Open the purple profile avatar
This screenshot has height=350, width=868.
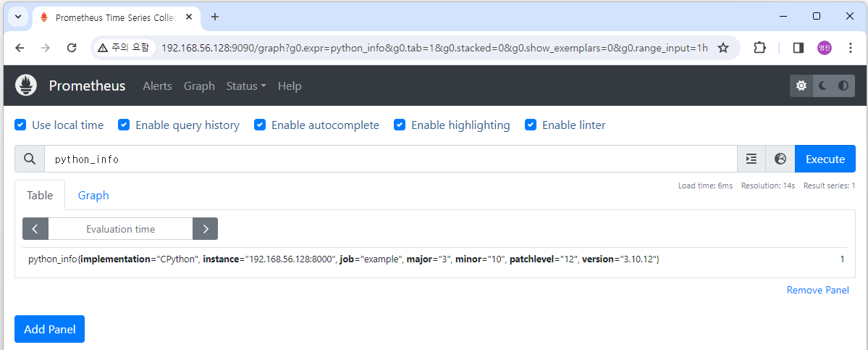(825, 48)
